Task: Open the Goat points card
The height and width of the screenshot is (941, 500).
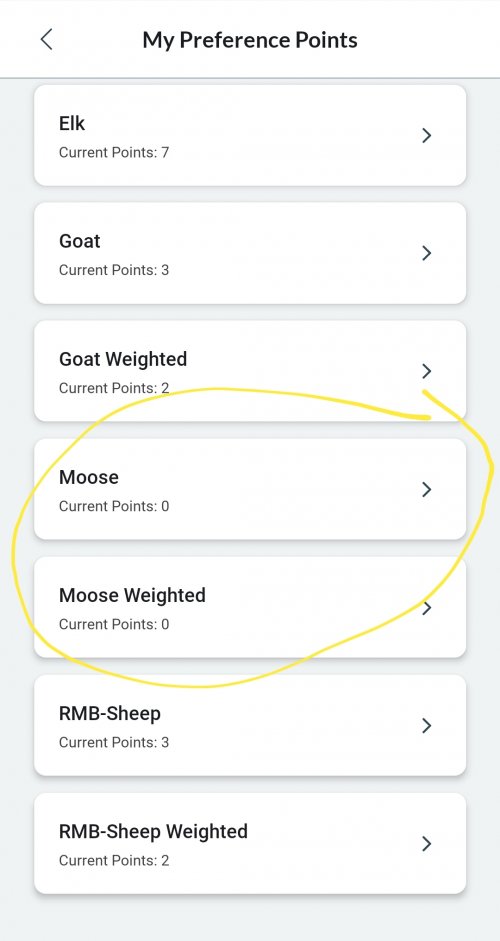Action: pyautogui.click(x=250, y=253)
